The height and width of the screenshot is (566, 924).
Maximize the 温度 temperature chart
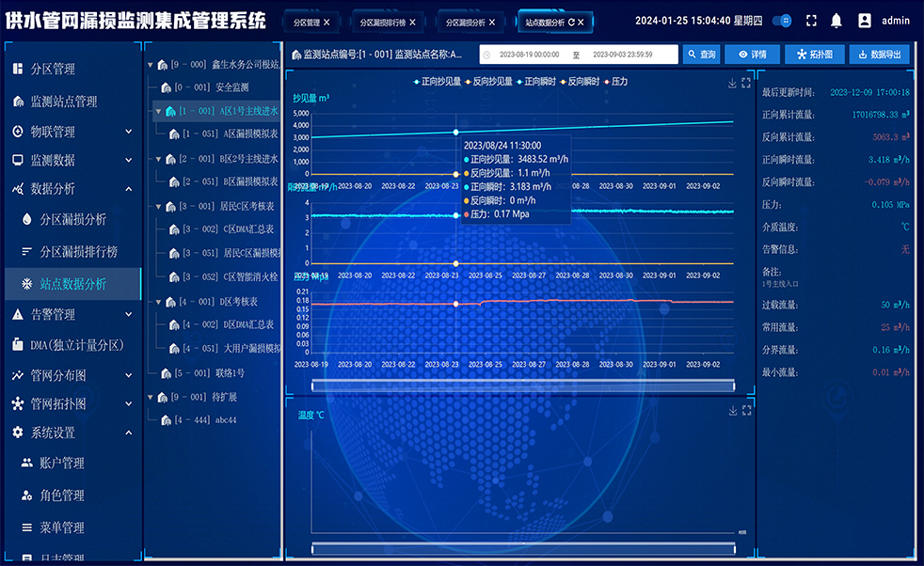point(746,411)
